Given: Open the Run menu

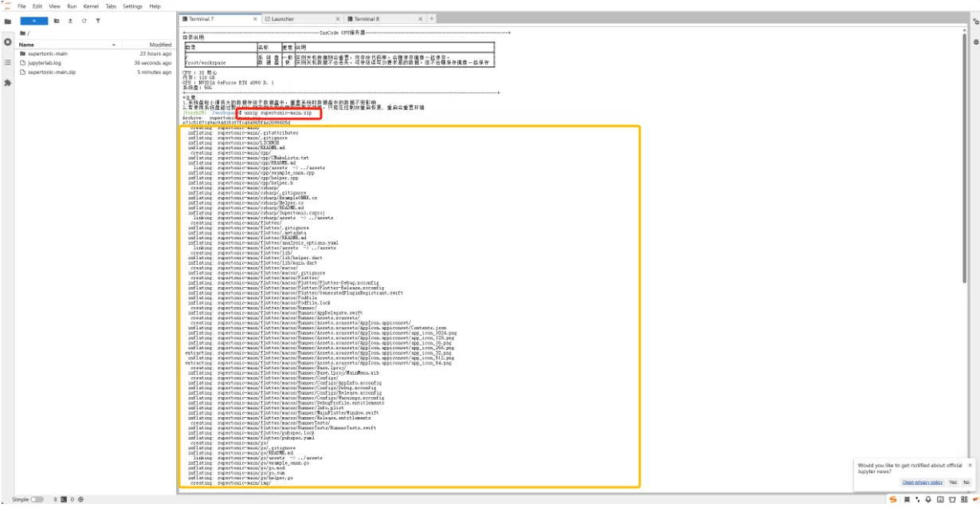Looking at the screenshot, I should (x=72, y=6).
